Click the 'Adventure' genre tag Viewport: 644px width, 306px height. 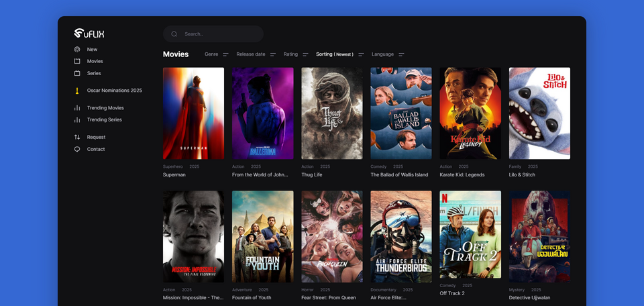coord(242,290)
